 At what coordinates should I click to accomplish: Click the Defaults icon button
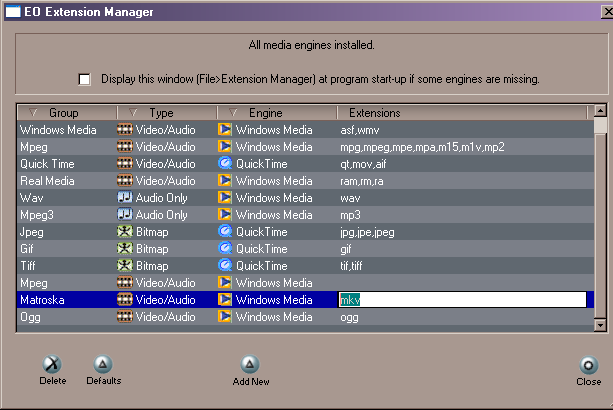point(103,364)
